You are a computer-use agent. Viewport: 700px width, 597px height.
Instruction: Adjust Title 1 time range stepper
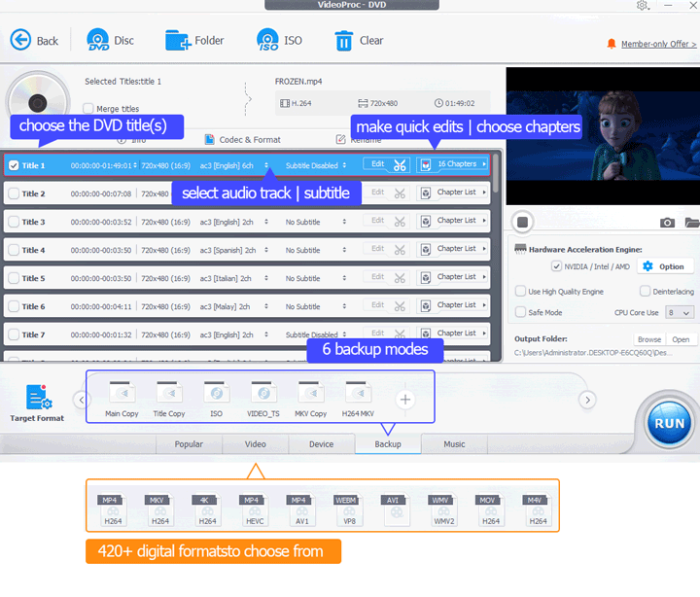135,165
